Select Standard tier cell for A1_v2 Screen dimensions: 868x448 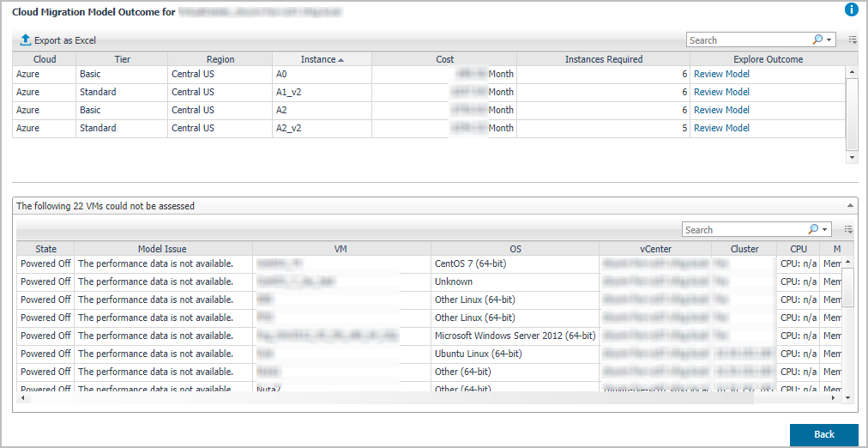coord(122,93)
